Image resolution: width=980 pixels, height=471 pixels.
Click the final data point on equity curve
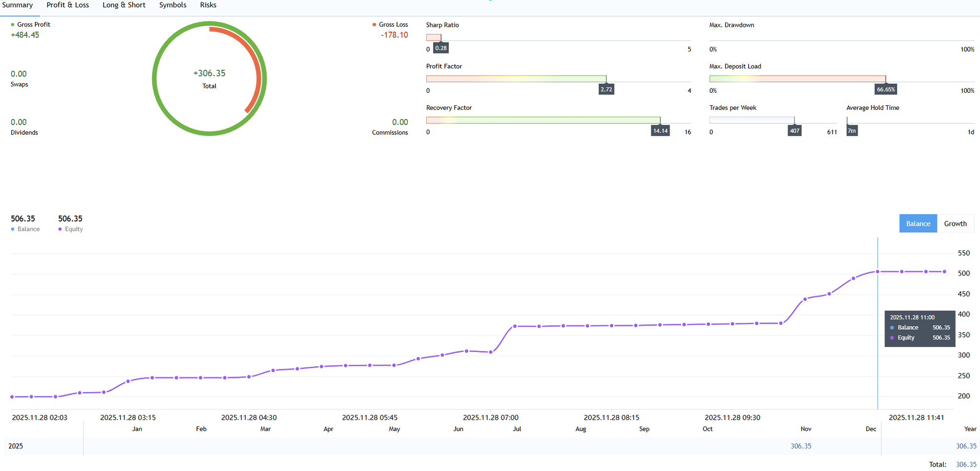pyautogui.click(x=944, y=272)
